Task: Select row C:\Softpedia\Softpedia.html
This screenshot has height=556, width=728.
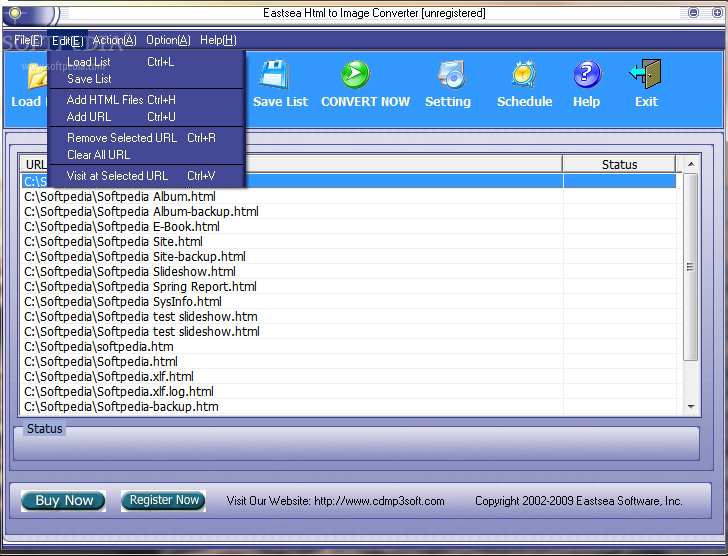Action: coord(348,362)
